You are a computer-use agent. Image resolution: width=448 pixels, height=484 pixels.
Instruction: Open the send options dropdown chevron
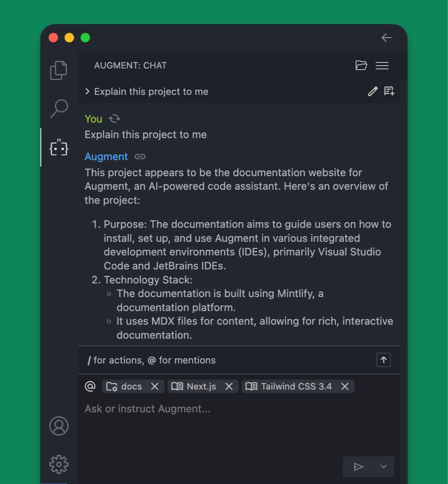point(383,466)
